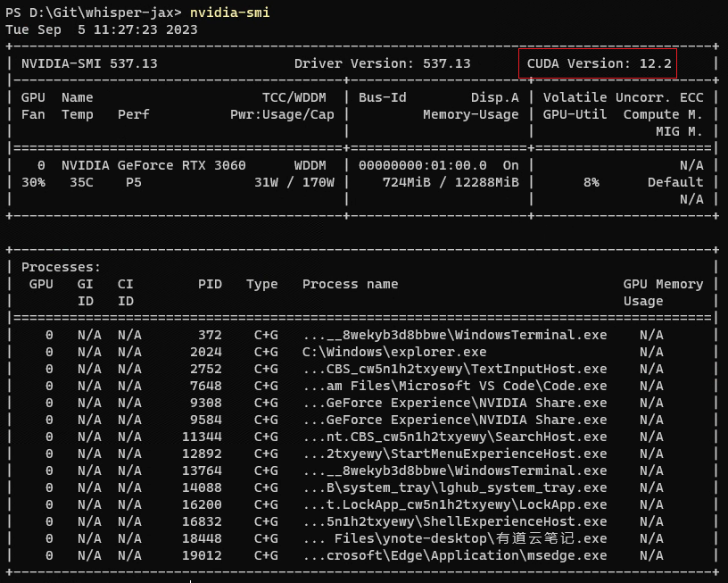Click PID 9584 in the process list

pos(206,420)
